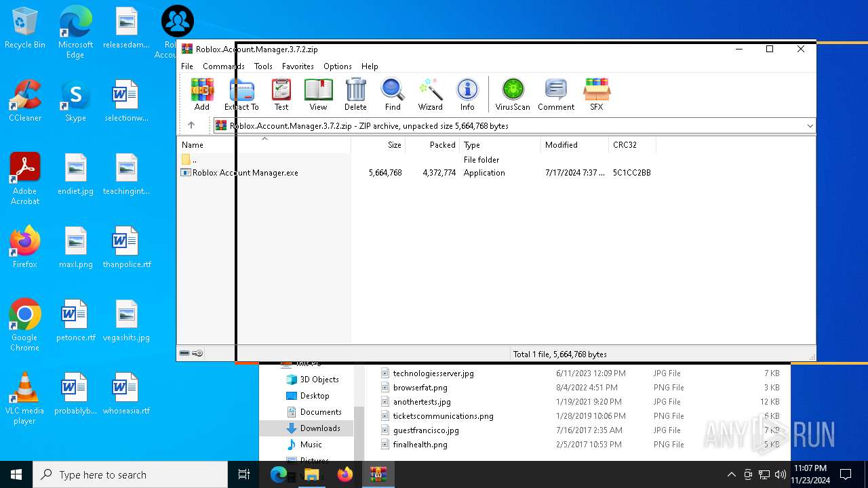Select technologiesserver.jpg in Explorer list
Viewport: 868px width, 488px height.
pyautogui.click(x=427, y=373)
